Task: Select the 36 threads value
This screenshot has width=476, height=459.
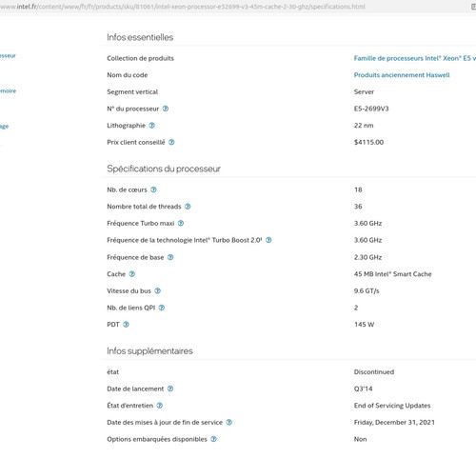Action: [x=358, y=207]
